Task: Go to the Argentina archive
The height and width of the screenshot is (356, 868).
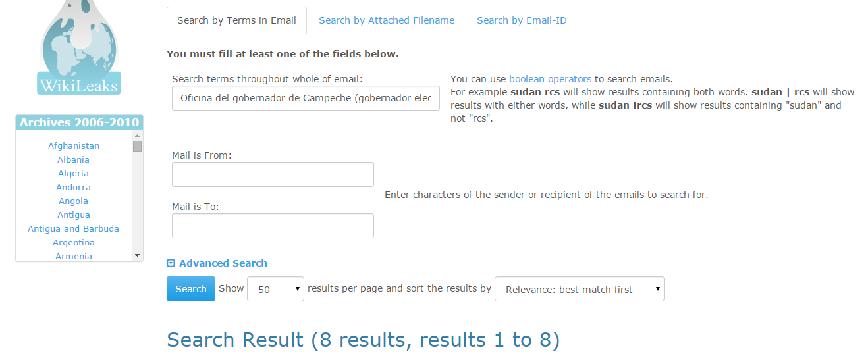Action: (74, 243)
